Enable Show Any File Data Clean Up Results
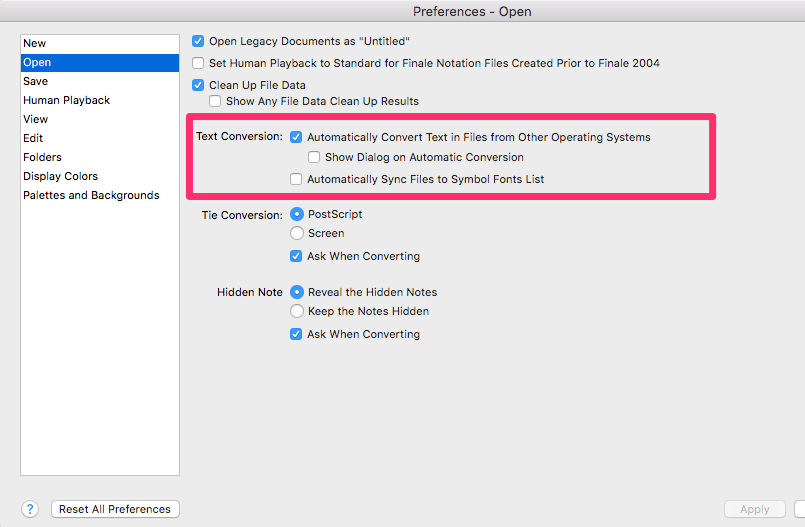 [215, 101]
